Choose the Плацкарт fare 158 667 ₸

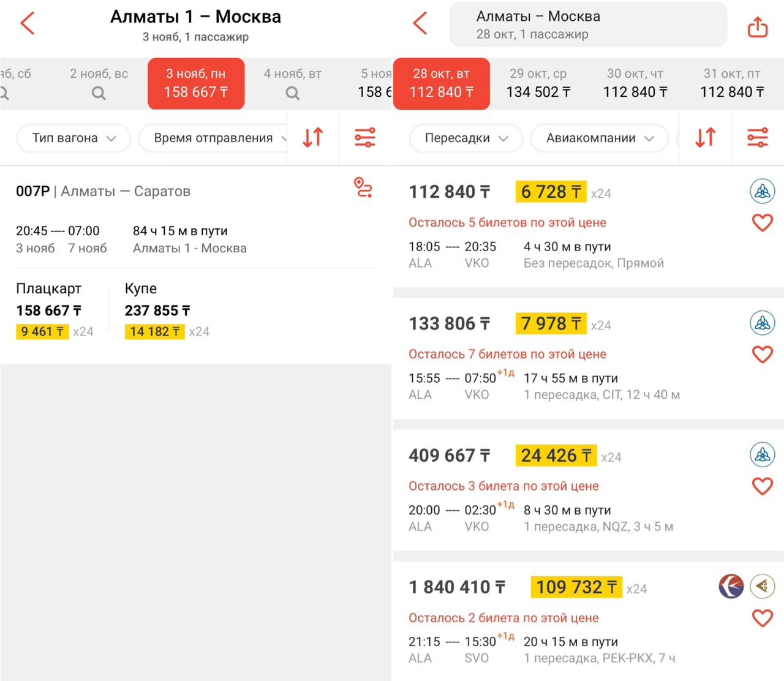click(x=49, y=310)
